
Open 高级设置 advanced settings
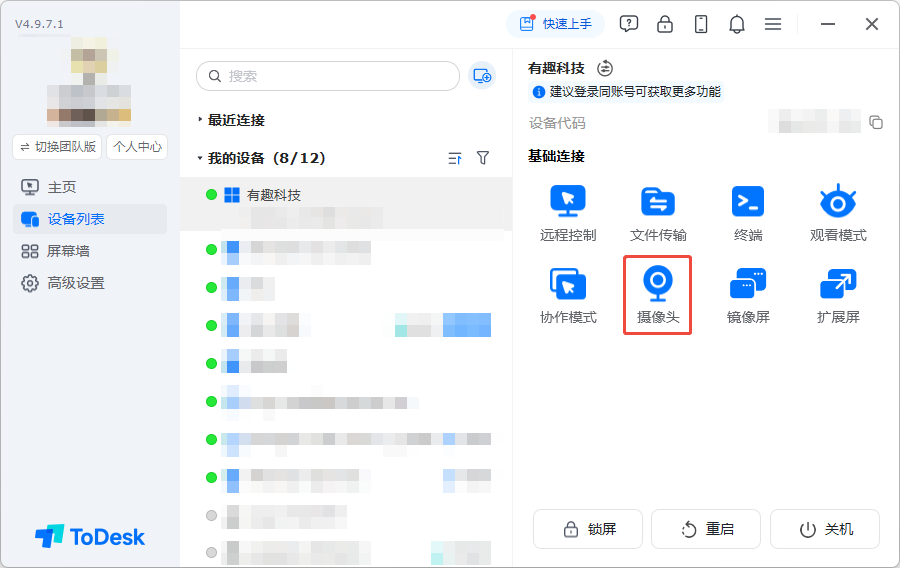(x=90, y=283)
